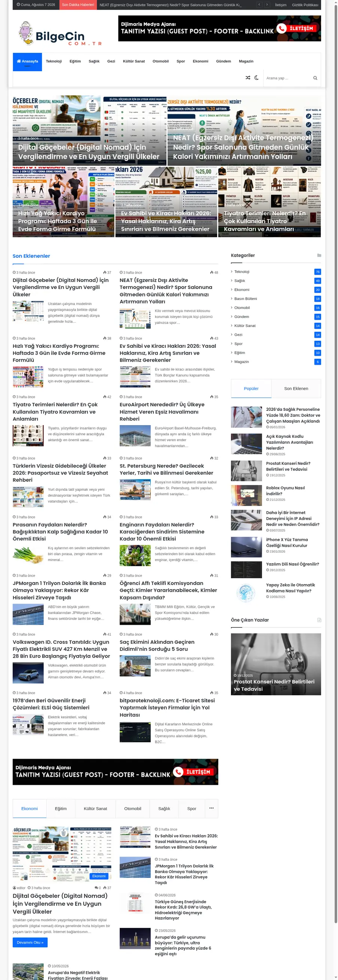Open thumbnail for Yapay Zeka ile Otomatik Kodlama
338x980 pixels.
pyautogui.click(x=246, y=592)
